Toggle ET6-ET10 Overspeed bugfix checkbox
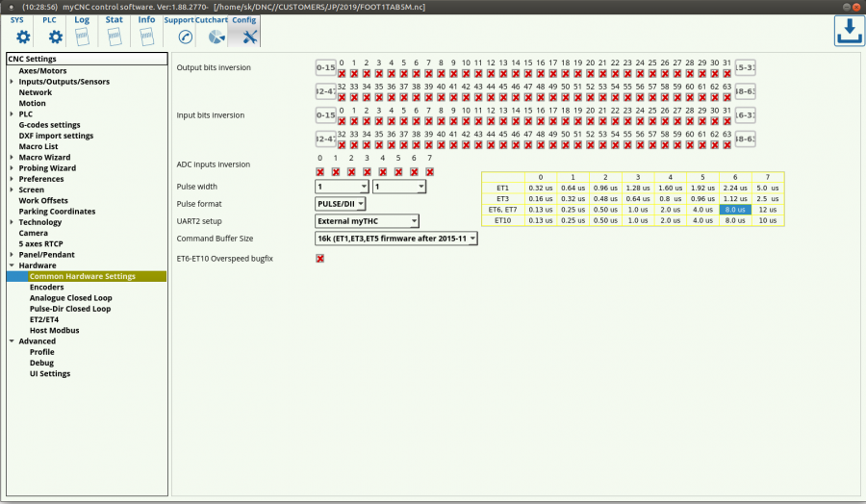 (x=319, y=259)
